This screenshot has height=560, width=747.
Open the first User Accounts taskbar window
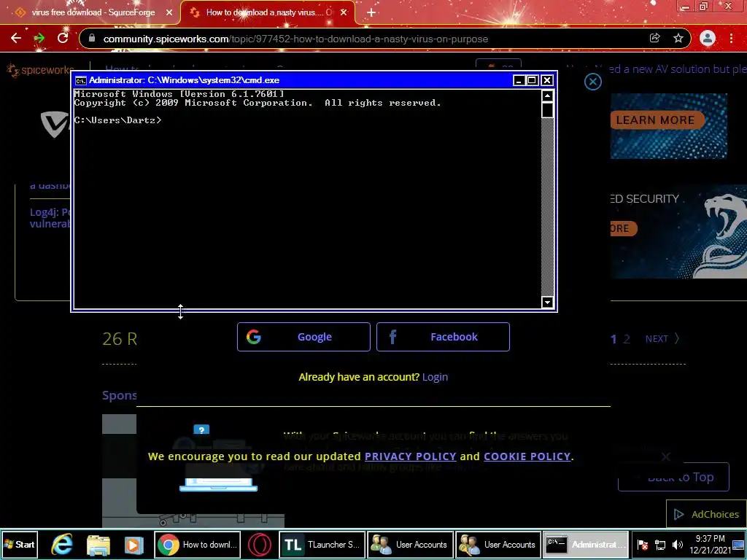coord(410,544)
